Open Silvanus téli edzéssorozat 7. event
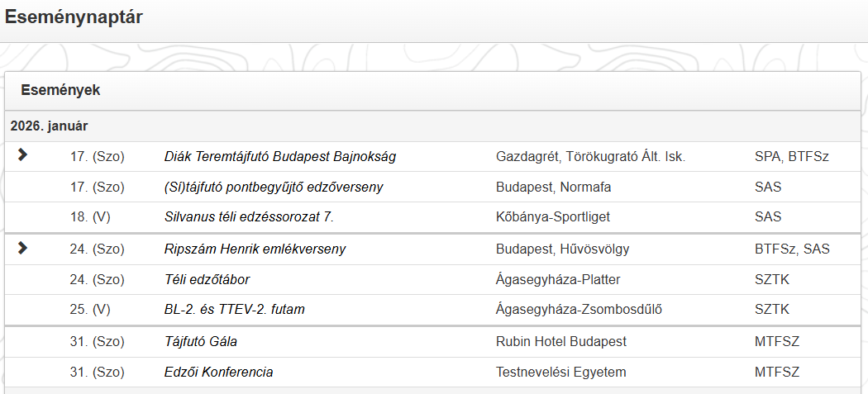The image size is (868, 394). pyautogui.click(x=249, y=217)
